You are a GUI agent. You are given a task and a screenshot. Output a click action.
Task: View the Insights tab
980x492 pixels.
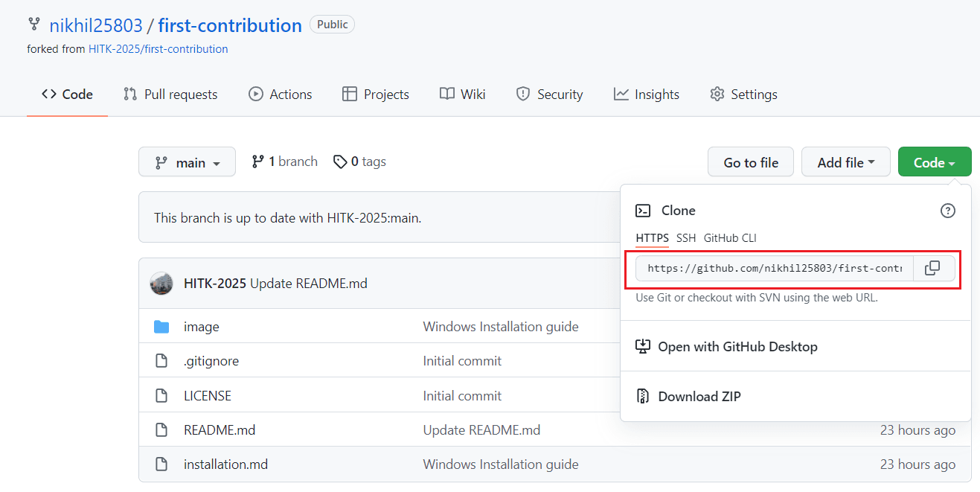[647, 95]
